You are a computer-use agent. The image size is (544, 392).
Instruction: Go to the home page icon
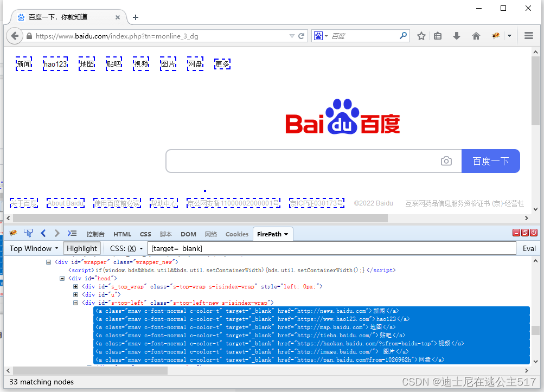coord(476,36)
